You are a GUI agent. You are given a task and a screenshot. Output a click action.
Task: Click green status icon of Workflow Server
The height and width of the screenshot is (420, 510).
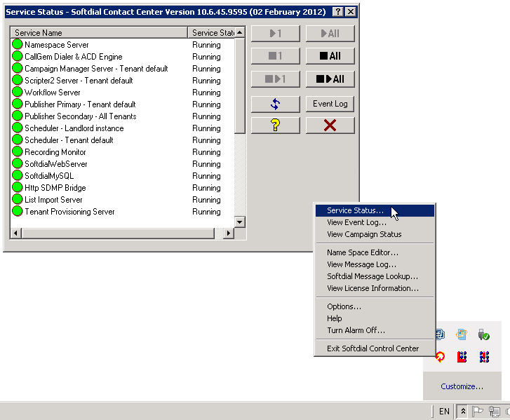coord(18,92)
